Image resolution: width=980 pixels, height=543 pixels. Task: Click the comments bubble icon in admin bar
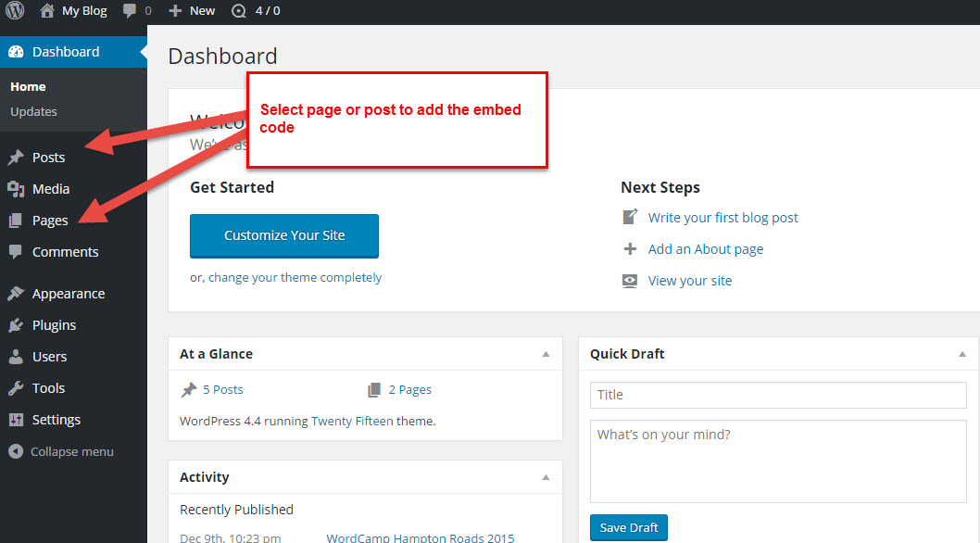pyautogui.click(x=130, y=11)
